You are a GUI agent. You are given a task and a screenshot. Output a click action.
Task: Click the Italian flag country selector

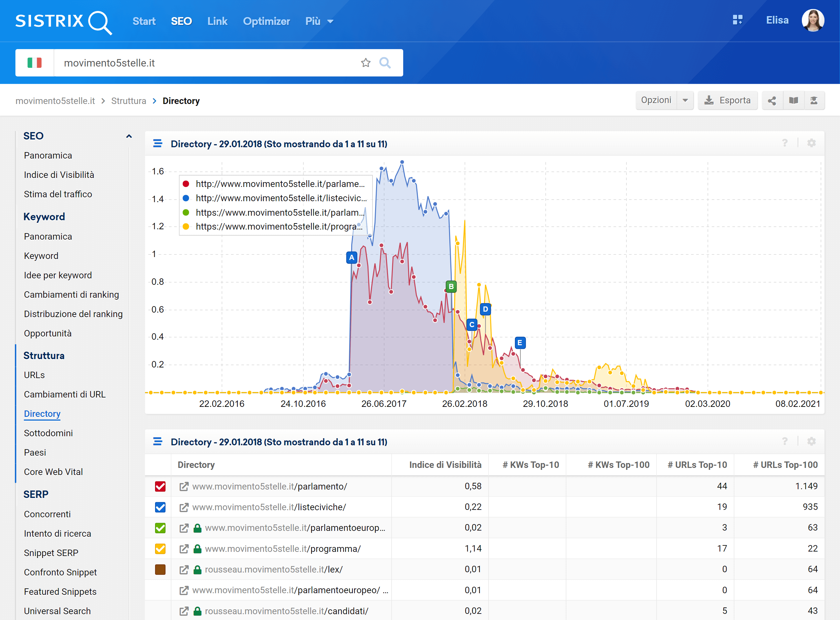tap(35, 63)
